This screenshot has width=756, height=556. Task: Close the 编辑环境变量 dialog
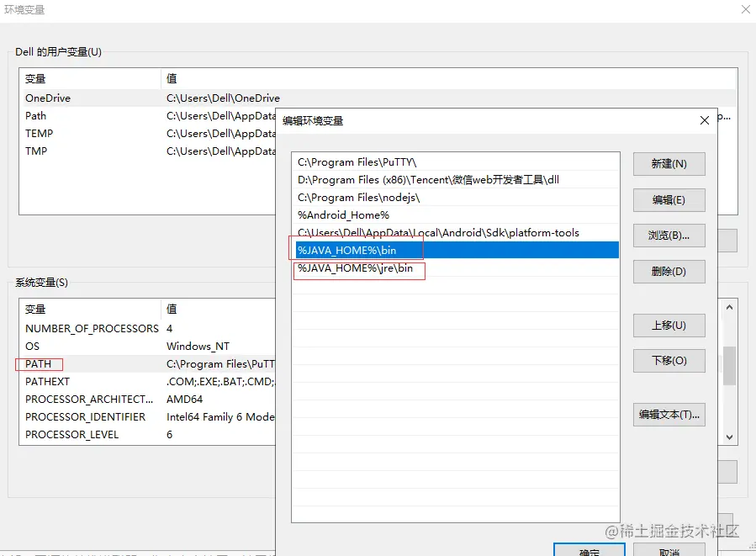click(x=705, y=120)
